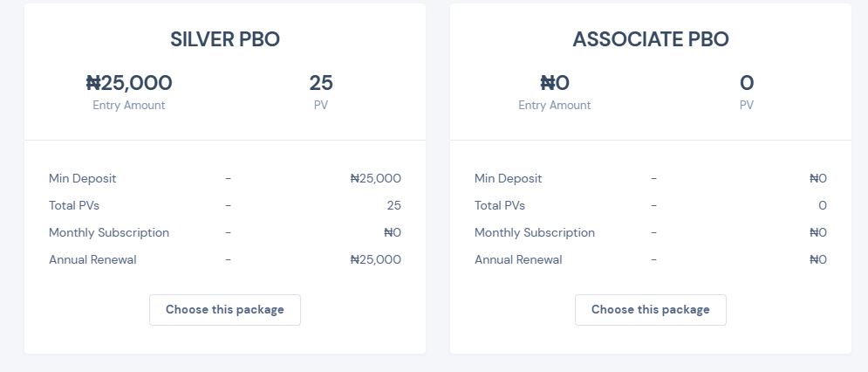868x372 pixels.
Task: Choose the Silver PBO package
Action: pos(225,309)
